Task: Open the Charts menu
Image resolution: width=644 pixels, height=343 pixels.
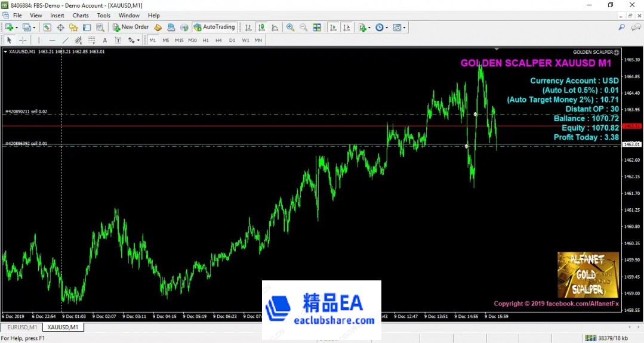Action: pos(81,16)
